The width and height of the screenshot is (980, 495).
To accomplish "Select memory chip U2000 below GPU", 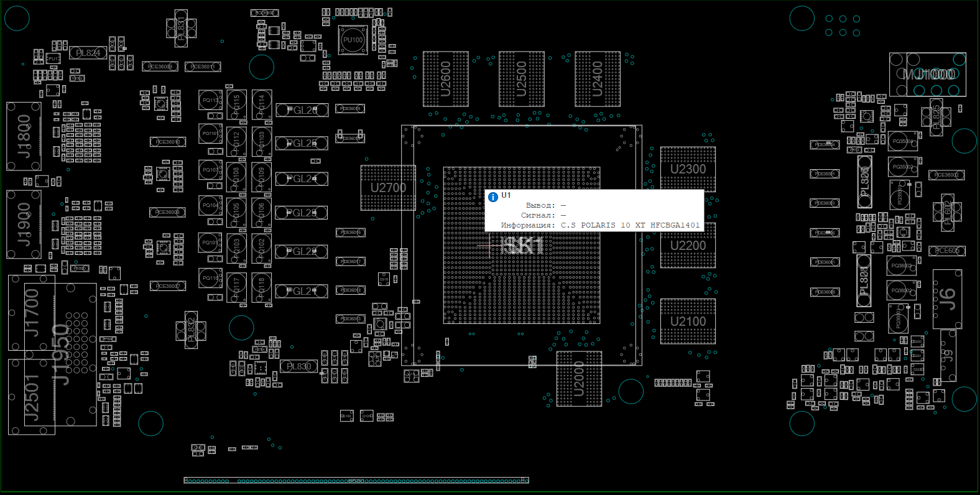I will [x=579, y=379].
